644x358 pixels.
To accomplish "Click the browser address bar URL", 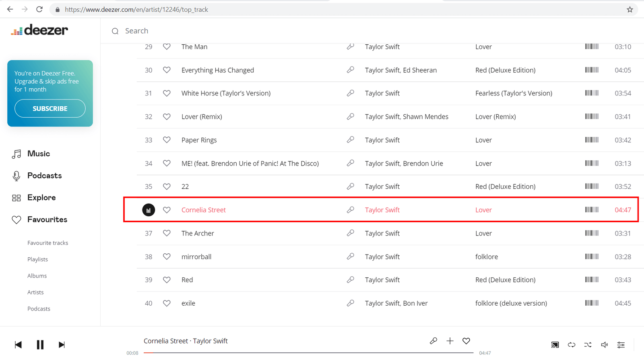I will coord(136,10).
